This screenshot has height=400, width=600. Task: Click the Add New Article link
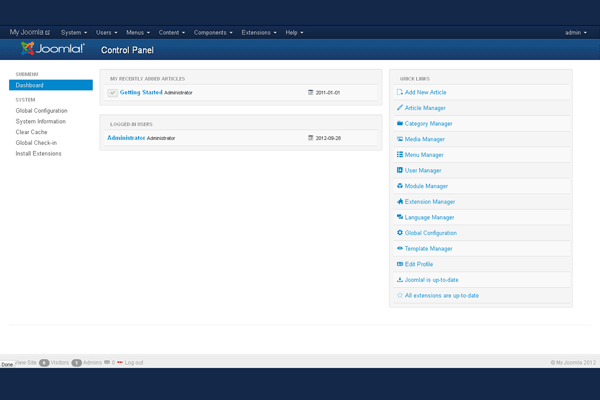[426, 92]
